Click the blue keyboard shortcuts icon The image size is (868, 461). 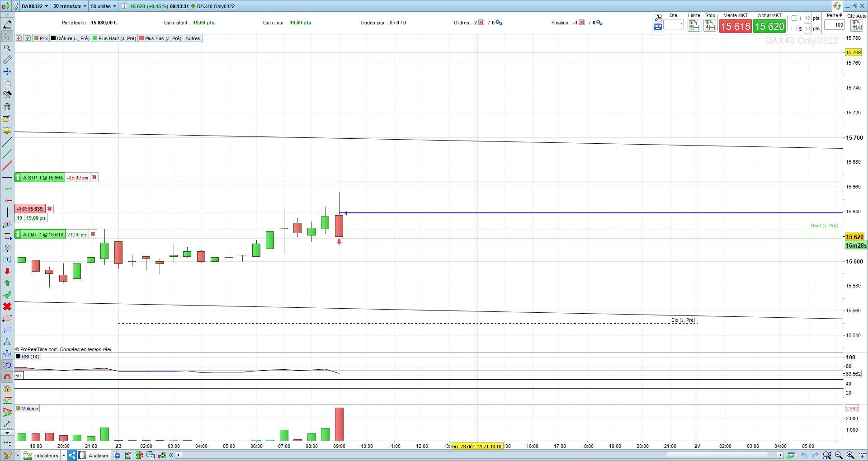click(658, 27)
